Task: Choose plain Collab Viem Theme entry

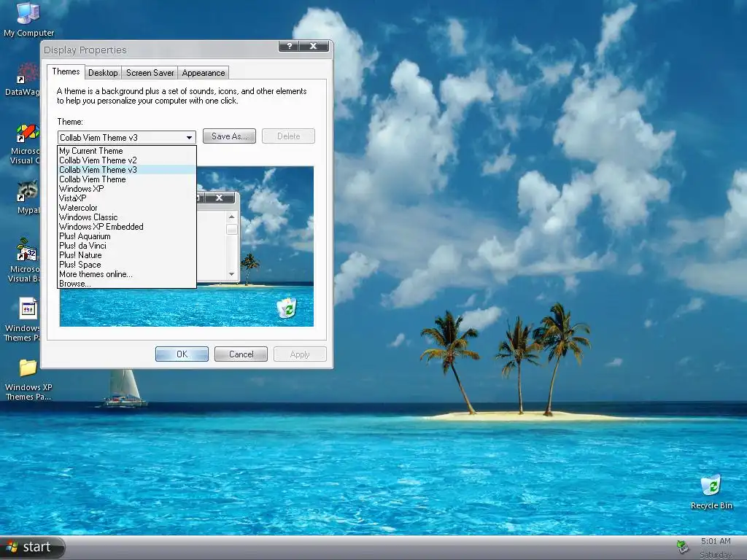Action: 127,179
